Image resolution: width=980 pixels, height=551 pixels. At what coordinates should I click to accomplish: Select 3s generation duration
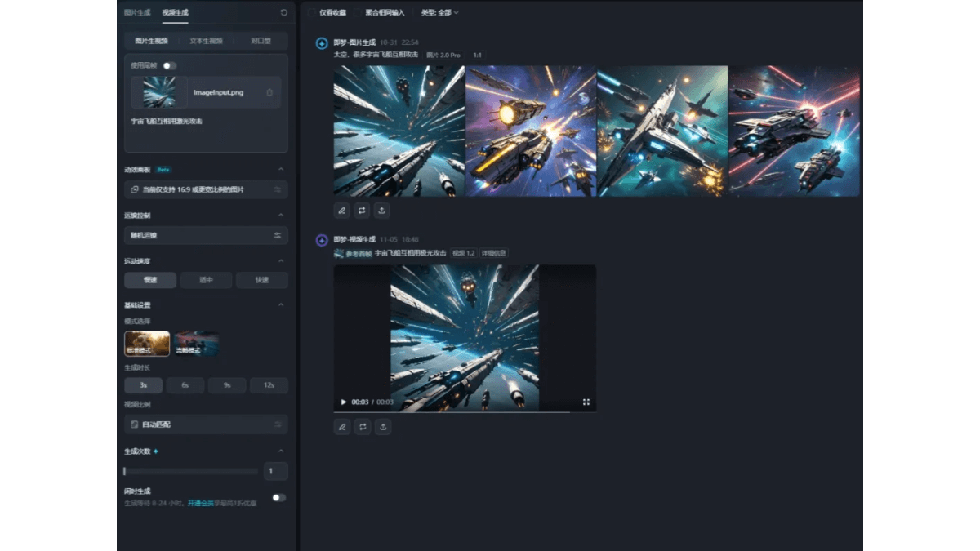click(143, 385)
